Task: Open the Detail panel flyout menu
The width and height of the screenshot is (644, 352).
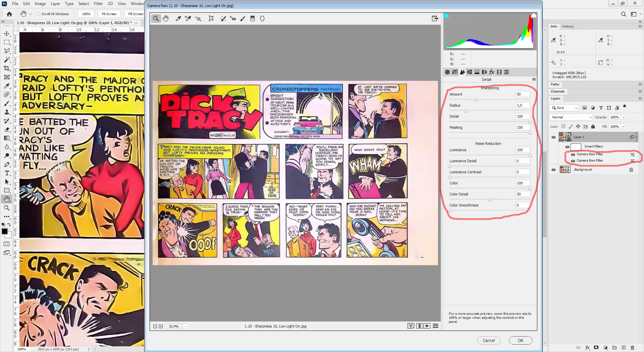Action: 534,79
